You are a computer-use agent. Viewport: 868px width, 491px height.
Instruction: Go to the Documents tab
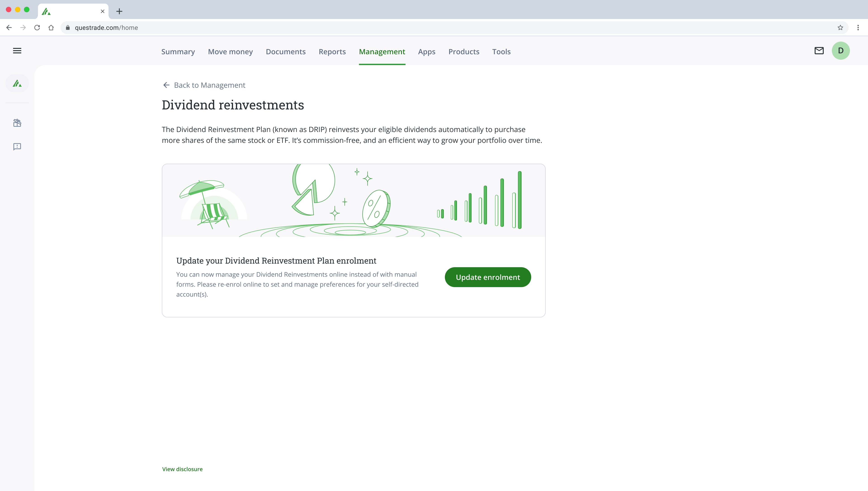pyautogui.click(x=285, y=52)
